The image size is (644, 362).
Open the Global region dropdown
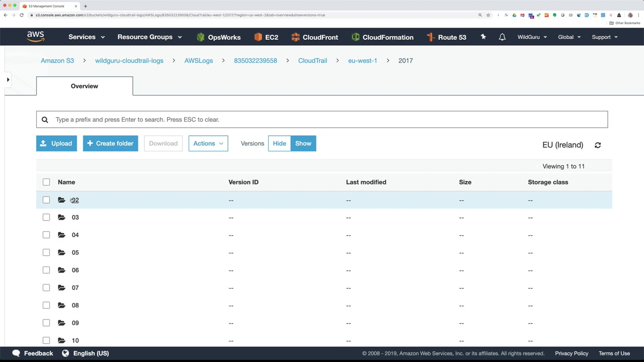[569, 37]
